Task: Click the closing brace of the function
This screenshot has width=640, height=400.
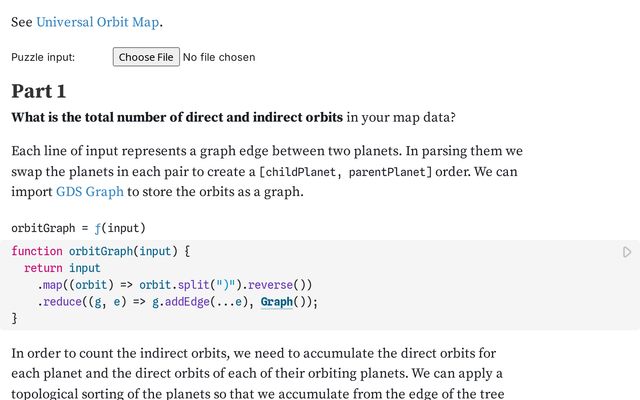Action: [x=15, y=318]
